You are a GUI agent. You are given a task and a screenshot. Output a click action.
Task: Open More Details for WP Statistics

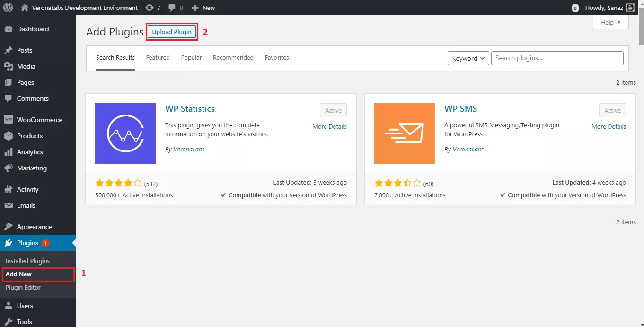pyautogui.click(x=329, y=126)
